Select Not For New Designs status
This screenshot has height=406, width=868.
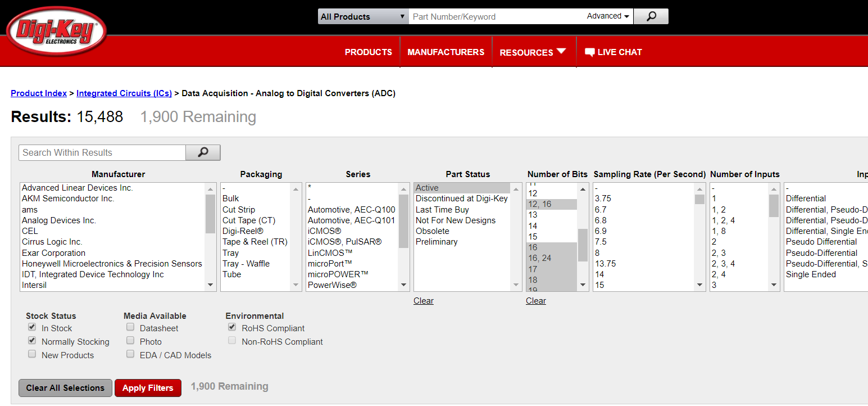point(462,220)
